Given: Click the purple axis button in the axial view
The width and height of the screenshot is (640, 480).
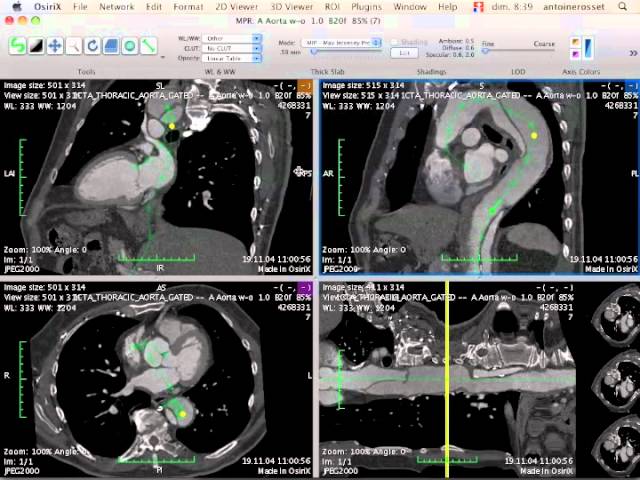Looking at the screenshot, I should pyautogui.click(x=304, y=288).
